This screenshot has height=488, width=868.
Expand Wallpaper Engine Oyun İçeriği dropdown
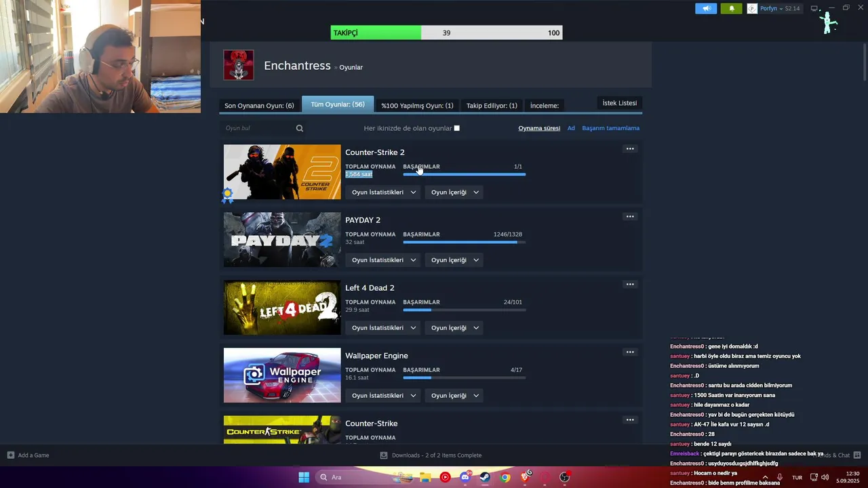click(x=455, y=396)
